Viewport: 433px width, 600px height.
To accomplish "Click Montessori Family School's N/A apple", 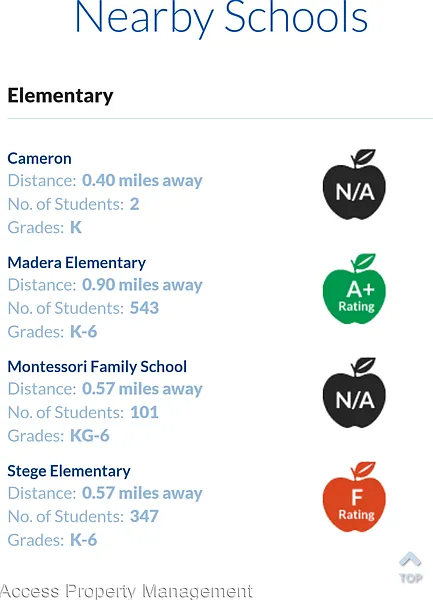I will [354, 393].
